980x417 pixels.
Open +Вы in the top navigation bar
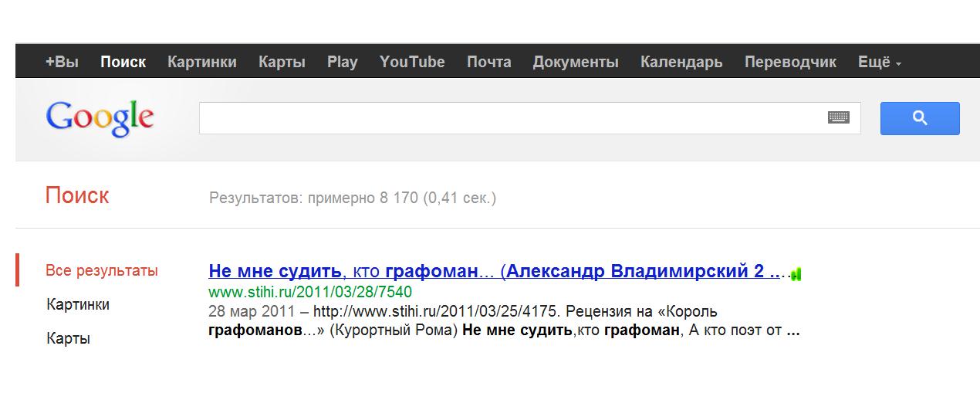pyautogui.click(x=62, y=63)
